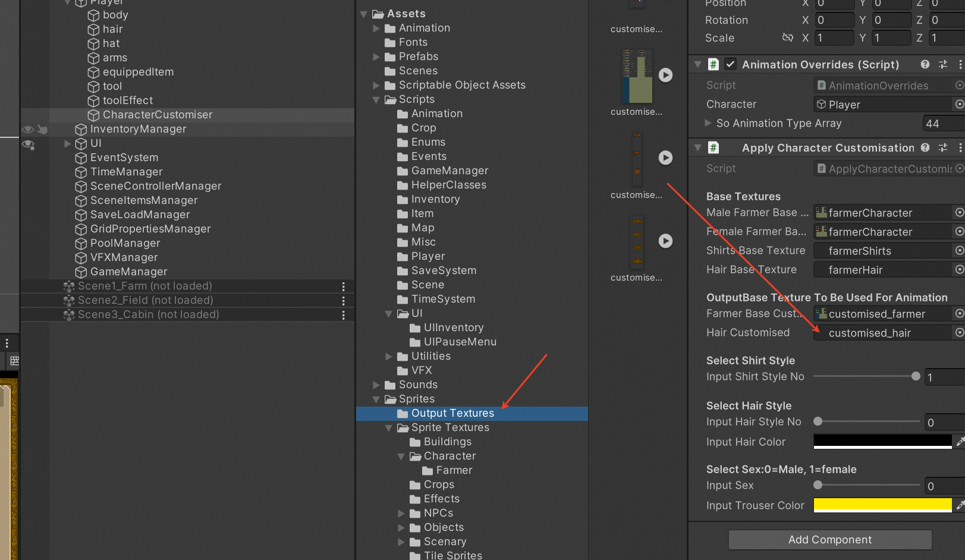
Task: Expand the Sounds folder
Action: pyautogui.click(x=376, y=385)
